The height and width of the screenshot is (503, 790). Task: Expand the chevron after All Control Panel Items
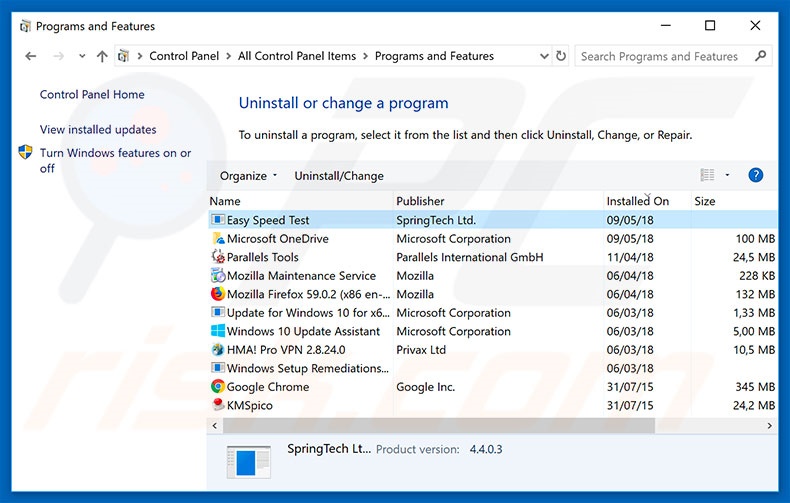[366, 56]
